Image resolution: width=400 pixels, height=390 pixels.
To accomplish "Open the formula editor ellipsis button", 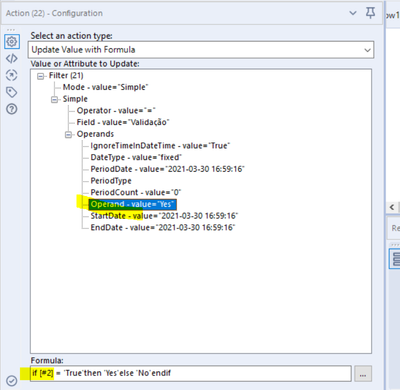I will point(363,374).
